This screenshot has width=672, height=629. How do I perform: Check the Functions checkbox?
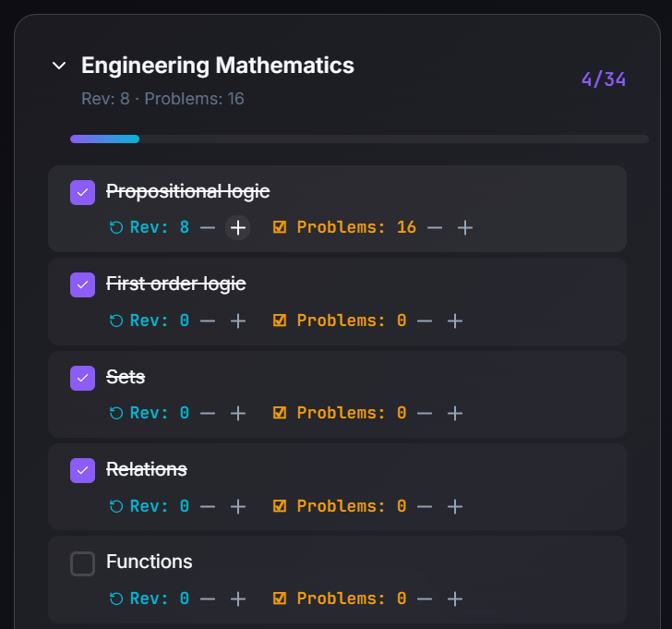(x=82, y=563)
